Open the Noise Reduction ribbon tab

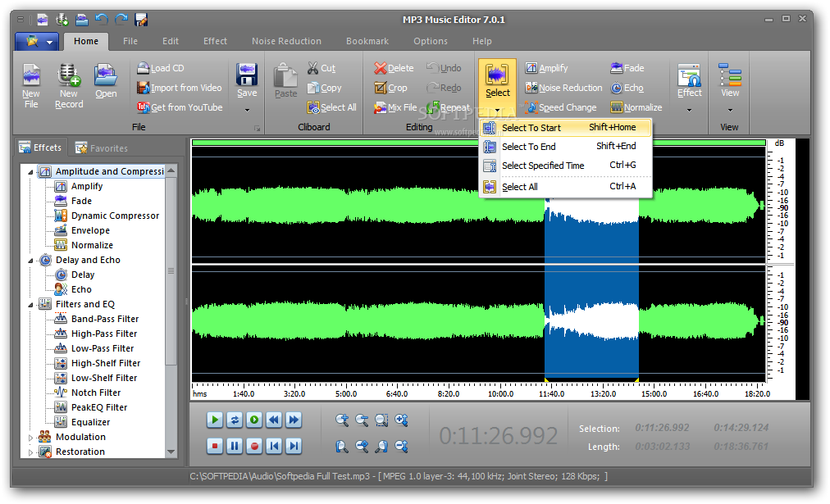pos(286,41)
